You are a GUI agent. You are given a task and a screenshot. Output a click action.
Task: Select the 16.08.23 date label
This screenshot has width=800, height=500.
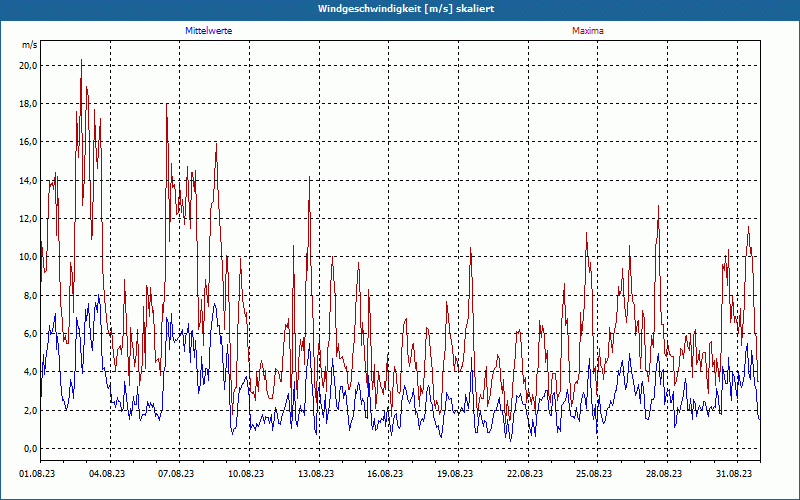[x=385, y=473]
